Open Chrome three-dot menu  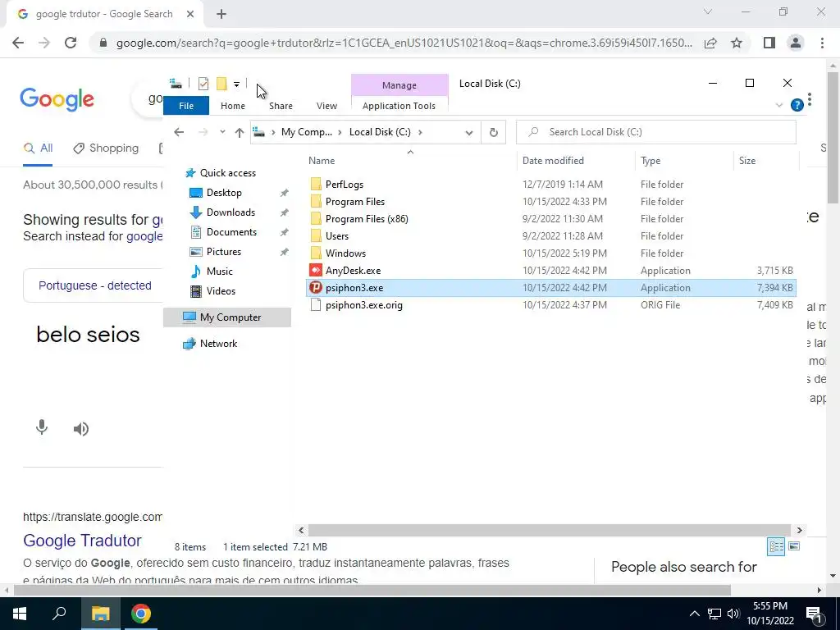822,43
